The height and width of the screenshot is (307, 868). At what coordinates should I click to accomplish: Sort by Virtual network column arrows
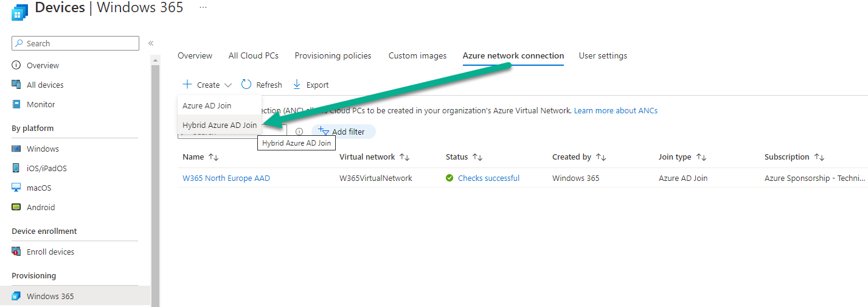coord(404,157)
